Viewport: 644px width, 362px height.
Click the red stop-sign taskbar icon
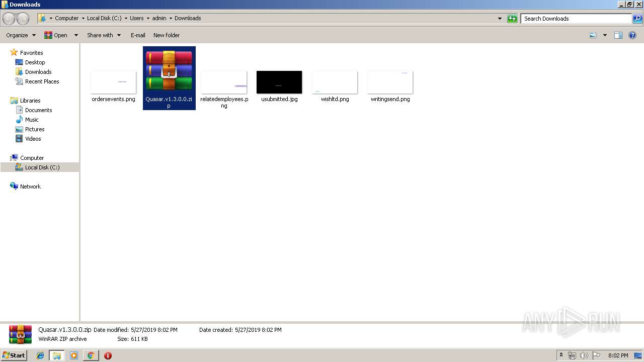(108, 355)
